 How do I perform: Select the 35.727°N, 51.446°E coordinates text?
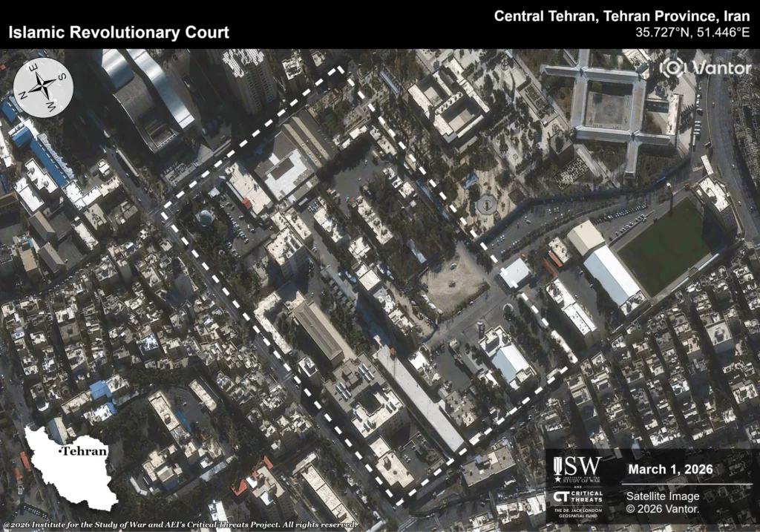pos(692,32)
